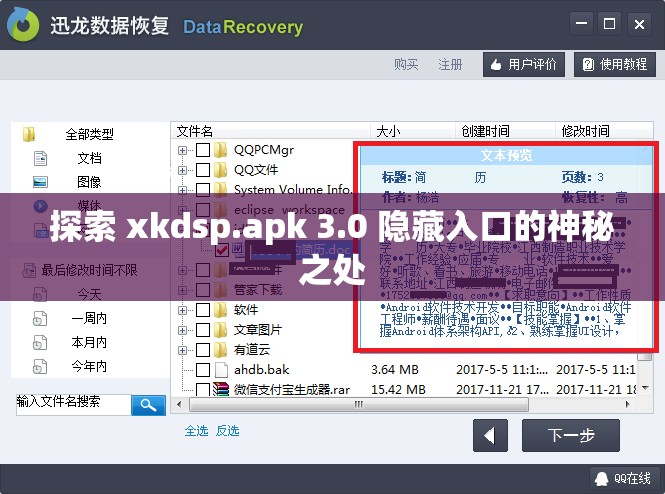This screenshot has width=665, height=494.
Task: Click the horizontal scrollbar thumb
Action: [x=359, y=405]
